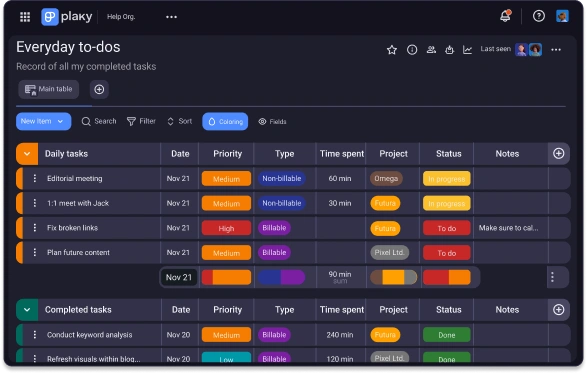Open the help question mark icon

tap(539, 16)
